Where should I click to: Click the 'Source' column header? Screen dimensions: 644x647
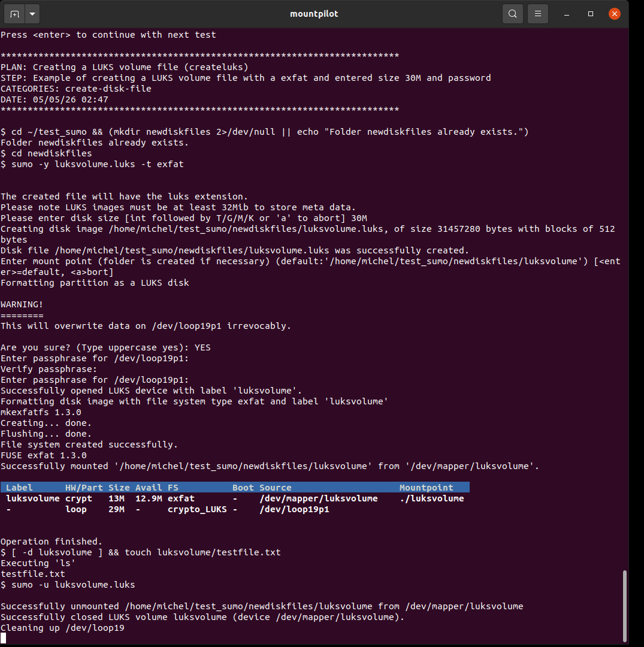pos(276,487)
